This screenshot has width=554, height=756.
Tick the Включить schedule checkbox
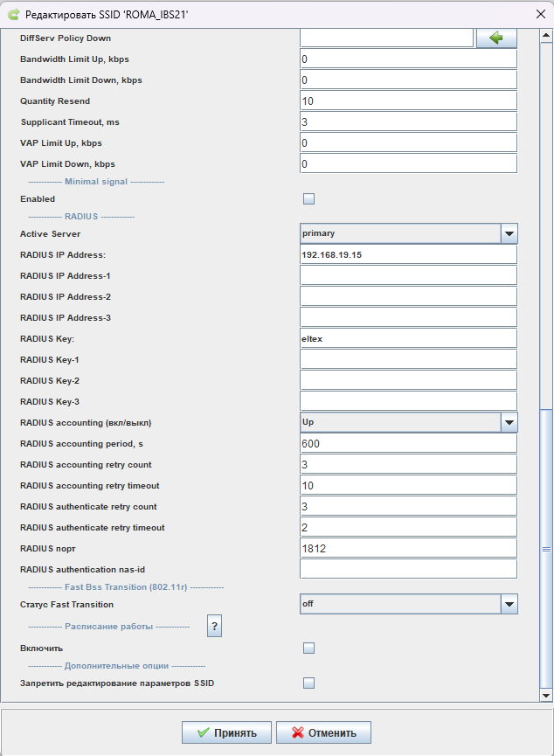[308, 648]
